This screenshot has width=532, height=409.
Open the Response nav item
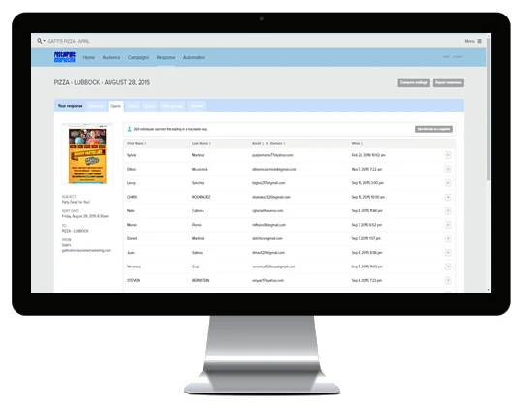pos(167,57)
